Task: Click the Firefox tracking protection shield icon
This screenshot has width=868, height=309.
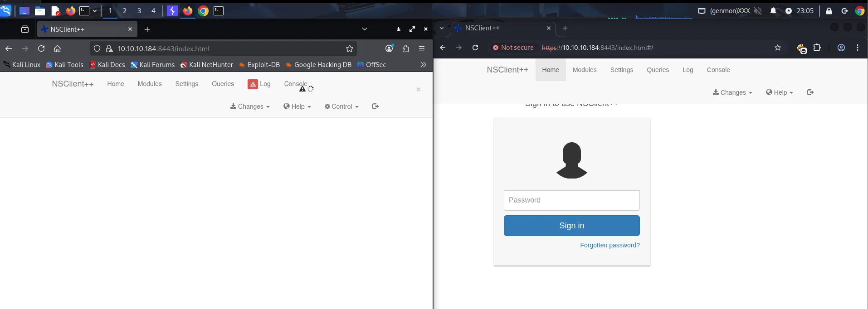Action: (97, 48)
